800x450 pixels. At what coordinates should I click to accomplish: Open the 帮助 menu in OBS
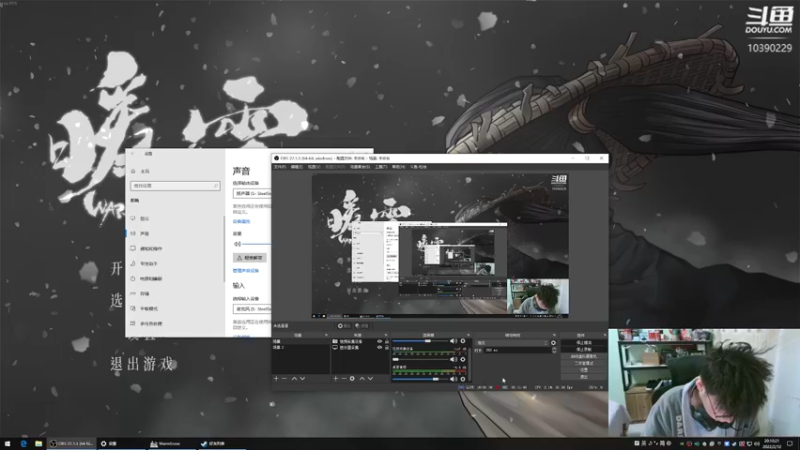point(398,167)
